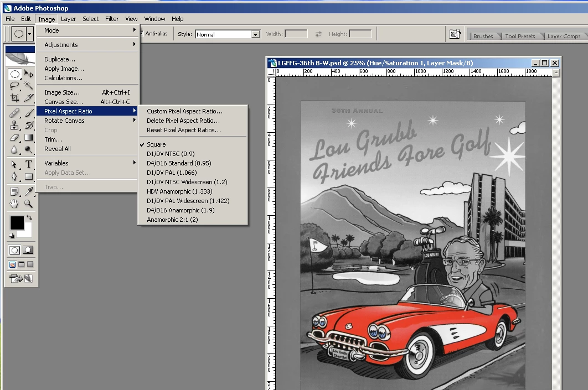Open the File Browser toggle icon
The height and width of the screenshot is (390, 588).
tap(455, 34)
